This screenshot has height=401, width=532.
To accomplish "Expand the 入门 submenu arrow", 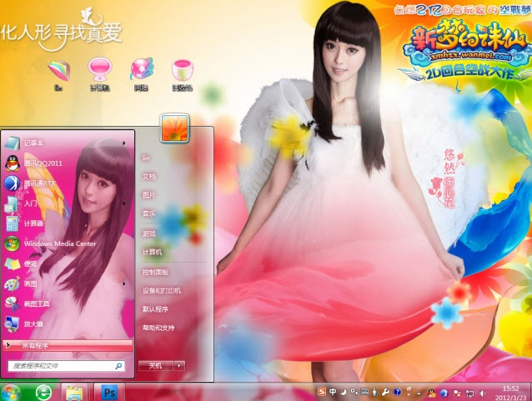I will pos(124,203).
